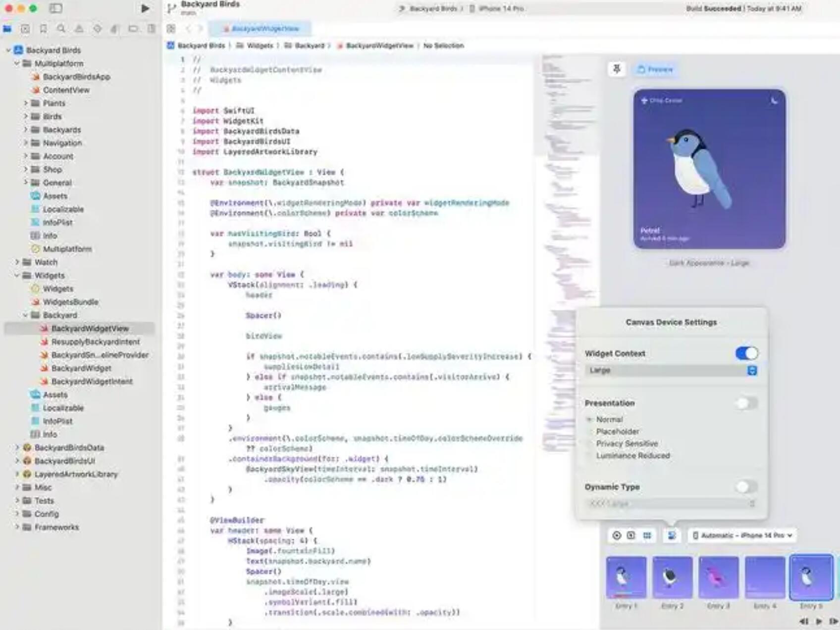Select the Entry 2 timeline thumbnail
The width and height of the screenshot is (840, 630).
673,578
